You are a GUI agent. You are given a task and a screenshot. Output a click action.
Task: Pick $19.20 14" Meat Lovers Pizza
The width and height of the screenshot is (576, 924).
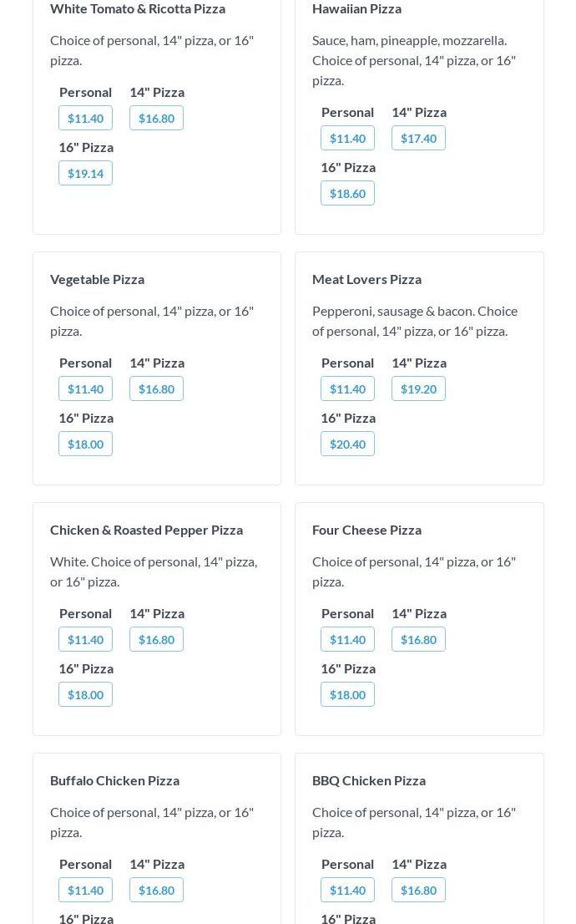tap(418, 388)
